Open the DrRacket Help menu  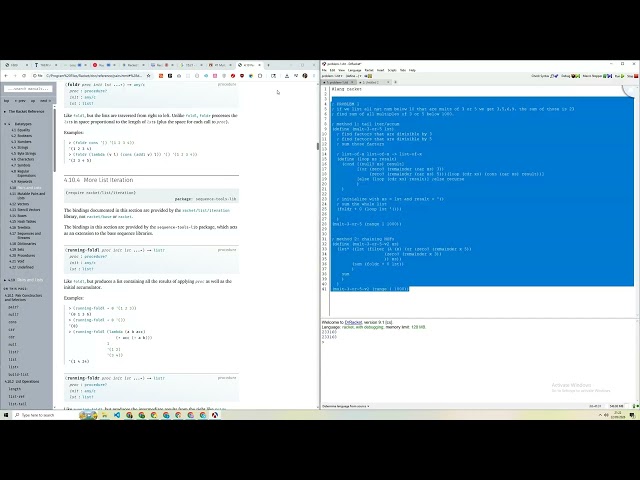pos(412,70)
